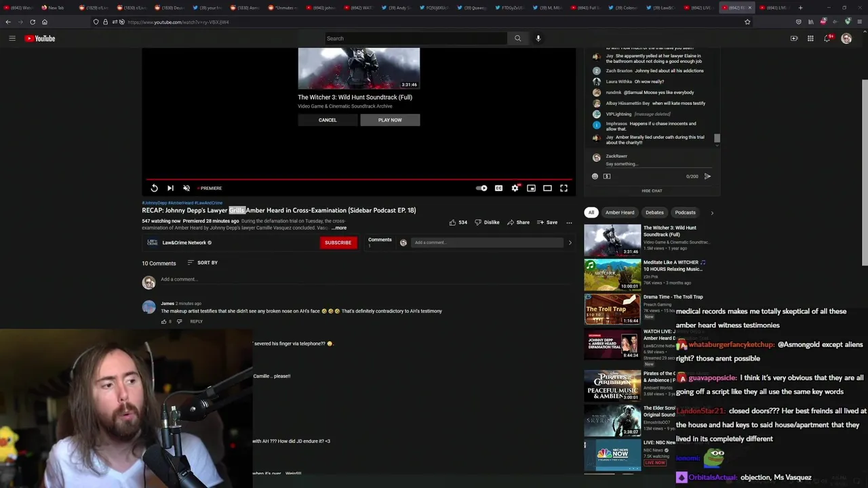Open the comment sort-by dropdown

tap(202, 263)
